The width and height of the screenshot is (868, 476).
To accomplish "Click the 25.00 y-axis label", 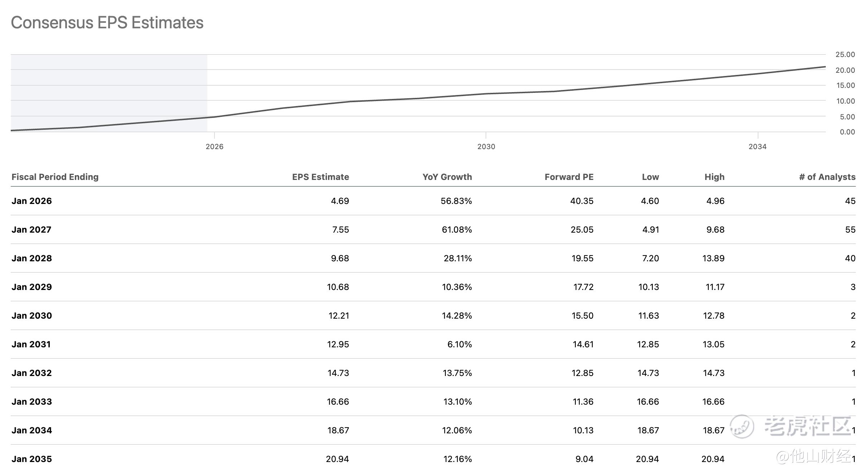I will coord(845,54).
